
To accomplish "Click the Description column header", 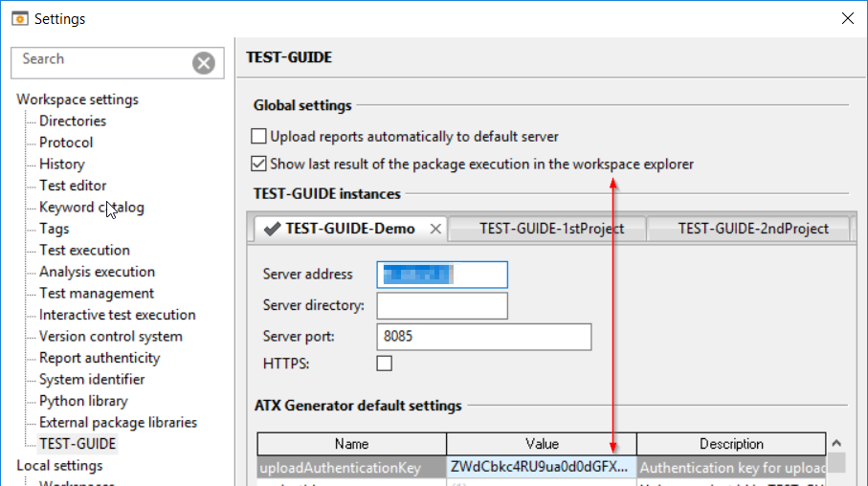I will click(731, 444).
